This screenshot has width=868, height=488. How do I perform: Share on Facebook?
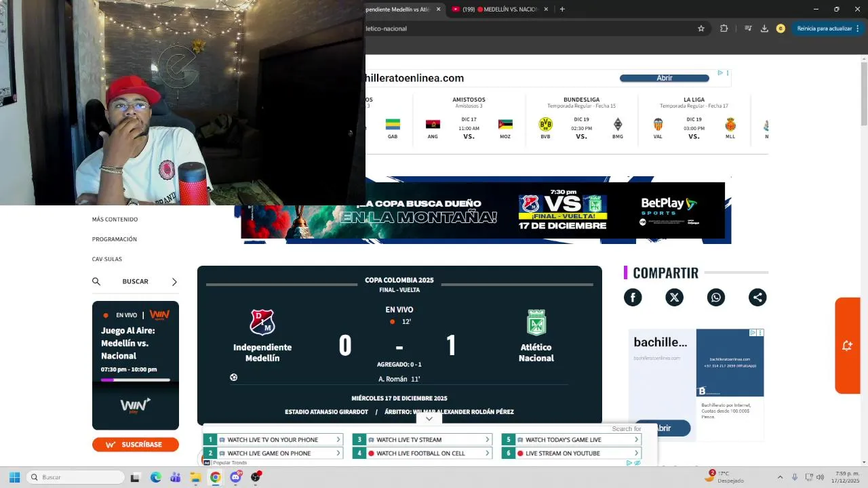pos(633,298)
